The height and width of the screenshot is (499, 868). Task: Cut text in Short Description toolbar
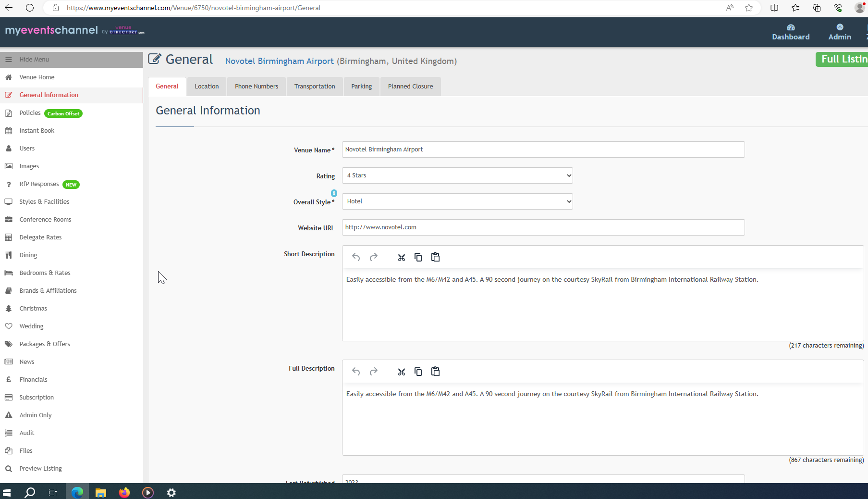pyautogui.click(x=402, y=257)
